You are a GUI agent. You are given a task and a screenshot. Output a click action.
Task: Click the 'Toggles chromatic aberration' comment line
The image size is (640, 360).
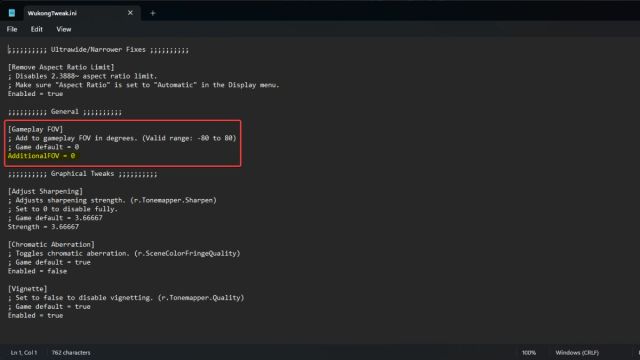click(124, 253)
